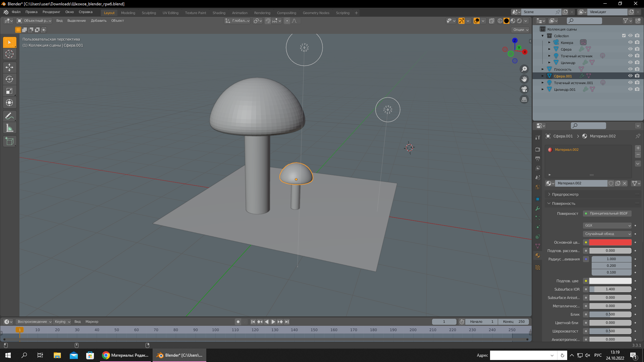Select the Annotate tool
Image resolution: width=644 pixels, height=362 pixels.
pos(9,116)
